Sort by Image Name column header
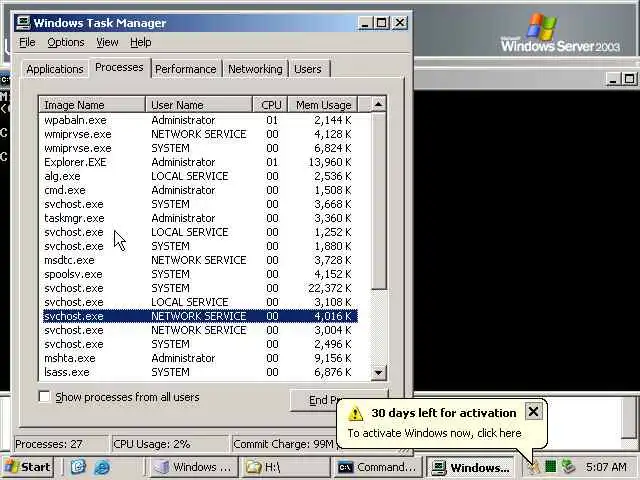640x480 pixels. click(x=92, y=105)
